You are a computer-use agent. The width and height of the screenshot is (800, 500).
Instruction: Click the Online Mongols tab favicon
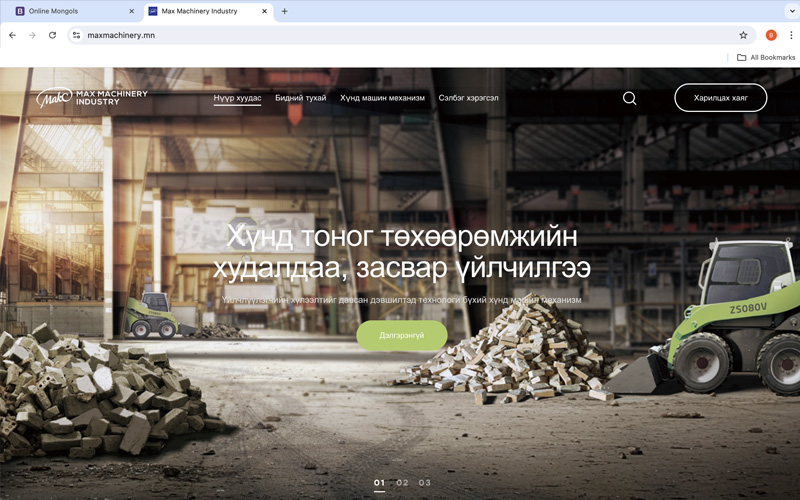pyautogui.click(x=20, y=11)
